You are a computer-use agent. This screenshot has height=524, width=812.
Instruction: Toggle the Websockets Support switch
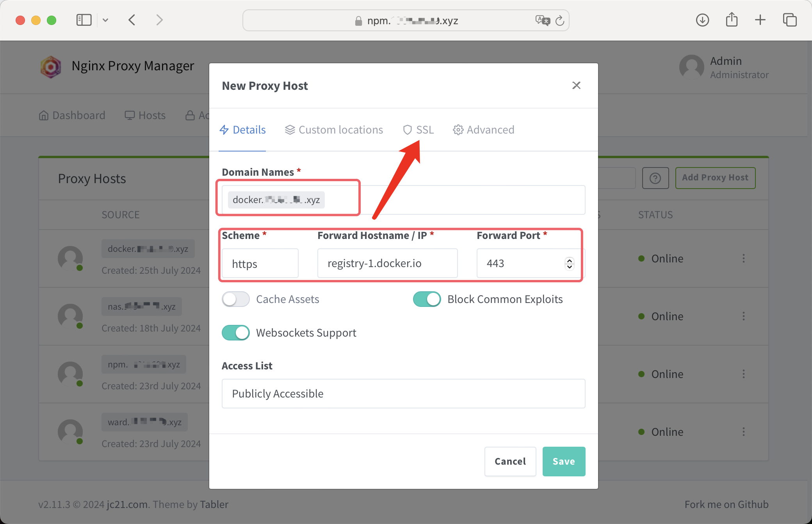[236, 332]
